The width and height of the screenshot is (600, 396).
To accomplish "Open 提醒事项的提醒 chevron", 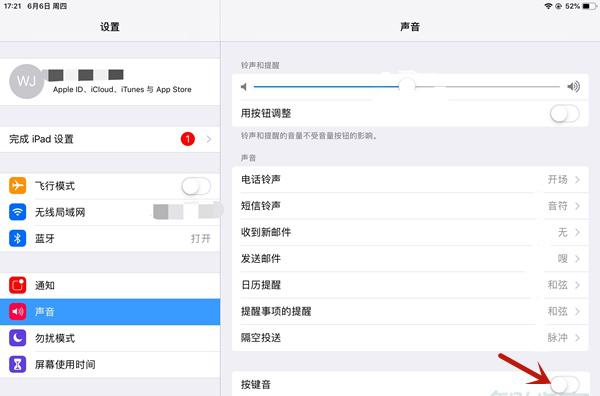I will (577, 311).
